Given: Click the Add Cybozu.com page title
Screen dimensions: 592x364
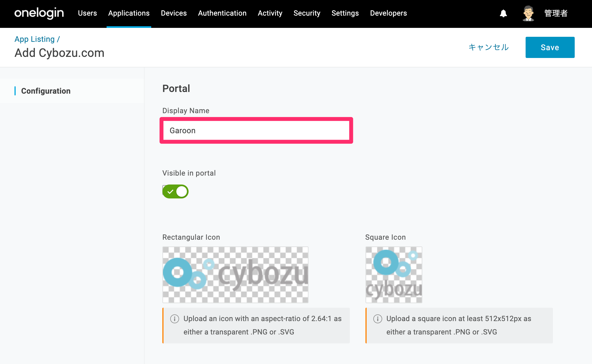Looking at the screenshot, I should [59, 53].
